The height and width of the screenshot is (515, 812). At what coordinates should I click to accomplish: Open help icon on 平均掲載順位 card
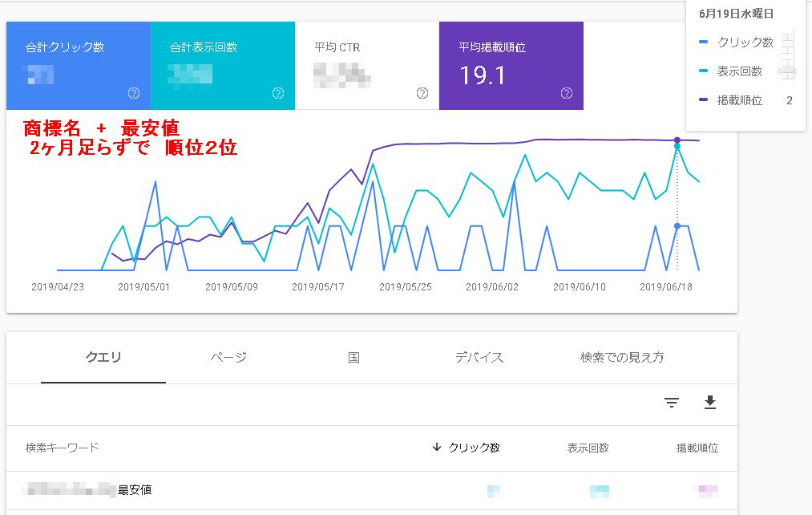click(567, 93)
